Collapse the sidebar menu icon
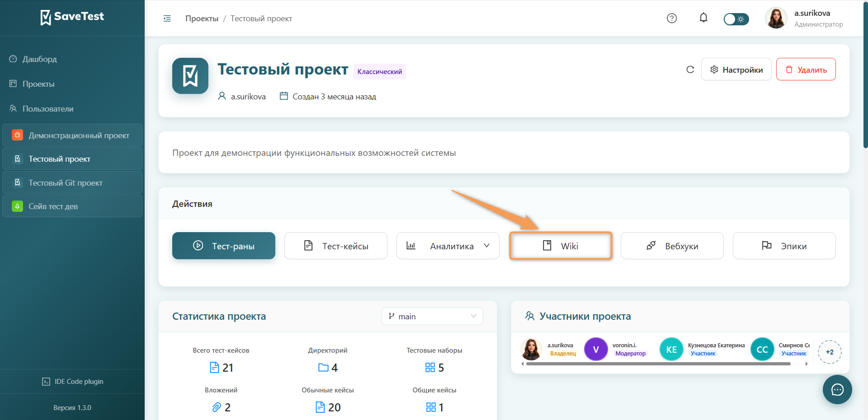 point(167,19)
